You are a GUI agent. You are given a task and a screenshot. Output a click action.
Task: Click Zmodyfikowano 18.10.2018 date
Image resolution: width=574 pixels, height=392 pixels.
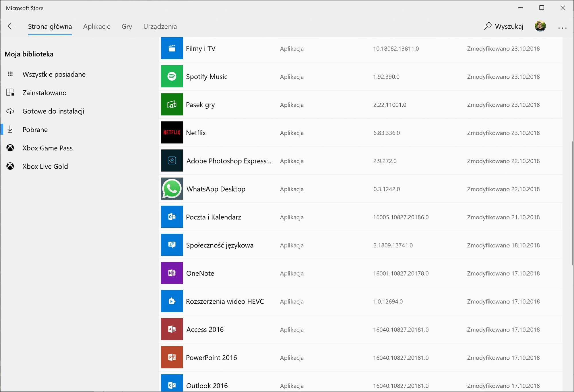(x=503, y=245)
